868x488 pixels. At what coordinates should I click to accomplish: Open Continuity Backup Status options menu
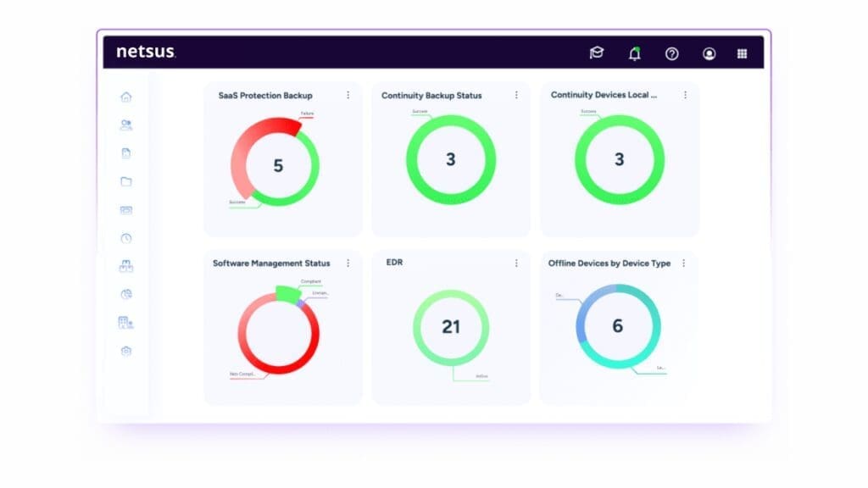click(516, 95)
